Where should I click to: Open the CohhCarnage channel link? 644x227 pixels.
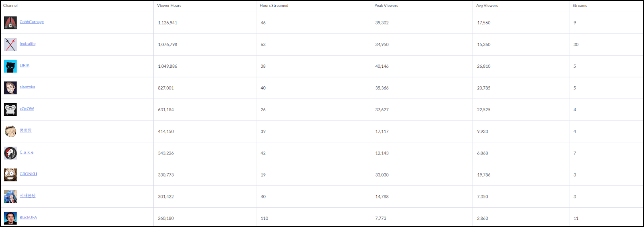(32, 22)
